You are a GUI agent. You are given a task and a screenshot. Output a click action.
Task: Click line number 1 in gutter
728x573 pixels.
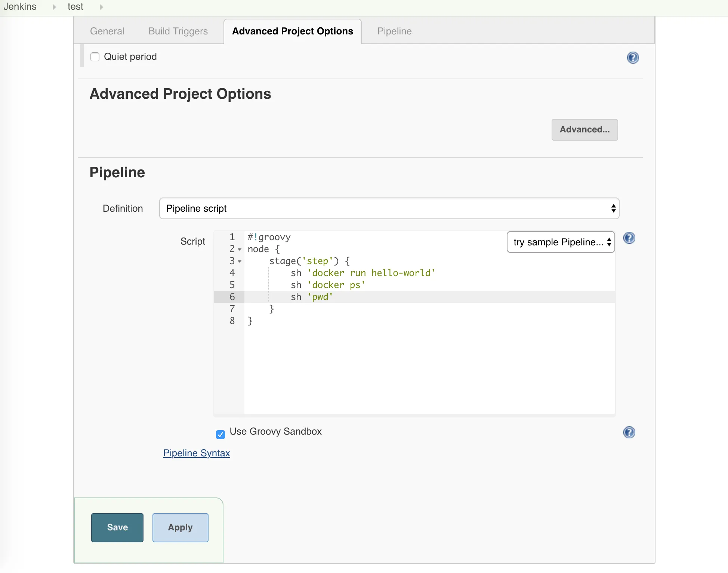tap(232, 237)
